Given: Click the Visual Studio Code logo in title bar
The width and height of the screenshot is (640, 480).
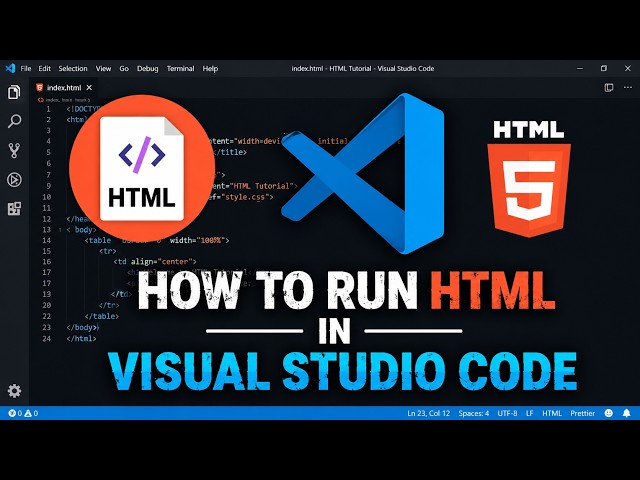Looking at the screenshot, I should 10,68.
